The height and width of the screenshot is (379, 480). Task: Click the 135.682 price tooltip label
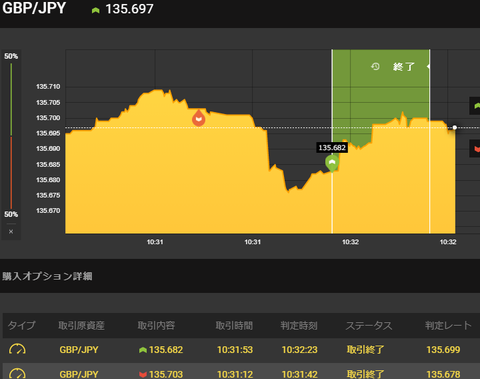(x=332, y=148)
